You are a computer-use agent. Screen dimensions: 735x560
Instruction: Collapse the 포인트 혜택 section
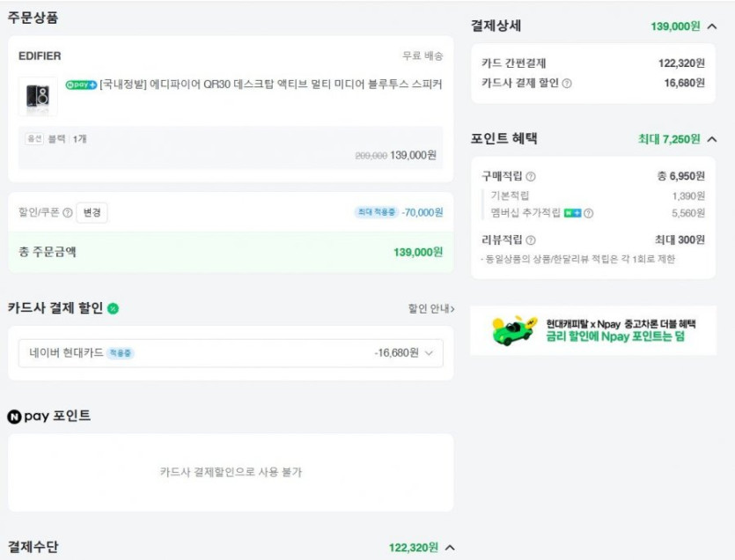712,139
